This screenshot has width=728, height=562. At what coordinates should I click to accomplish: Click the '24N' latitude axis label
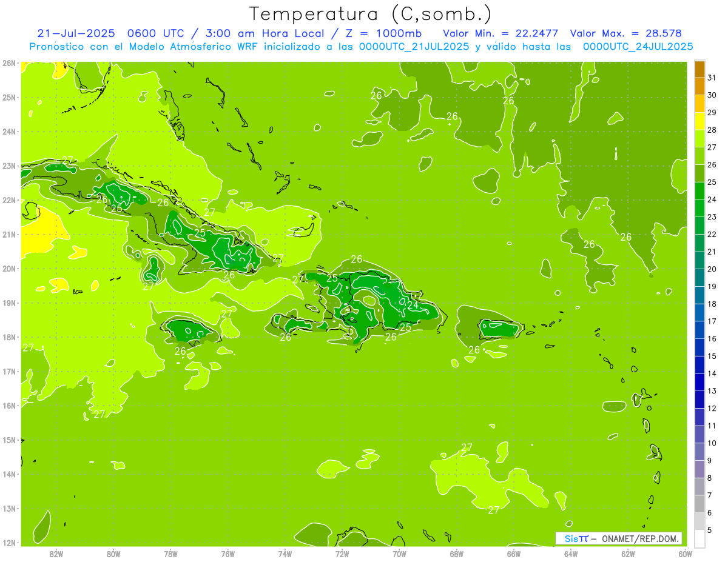[x=9, y=132]
